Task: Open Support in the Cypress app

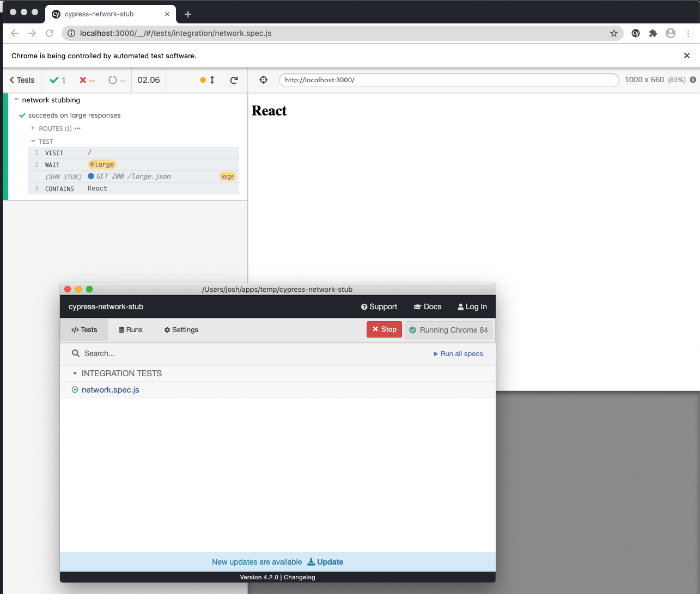Action: 379,307
